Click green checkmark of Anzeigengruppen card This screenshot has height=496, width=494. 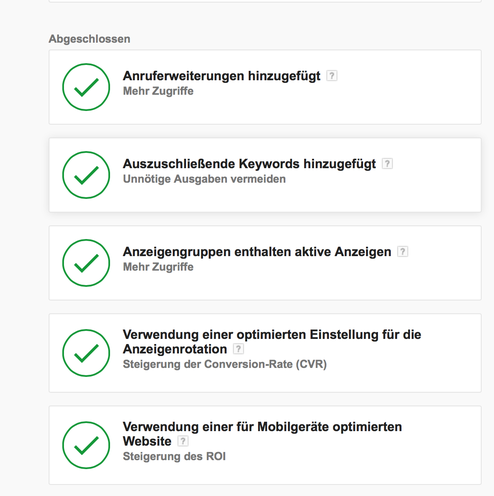click(x=86, y=263)
